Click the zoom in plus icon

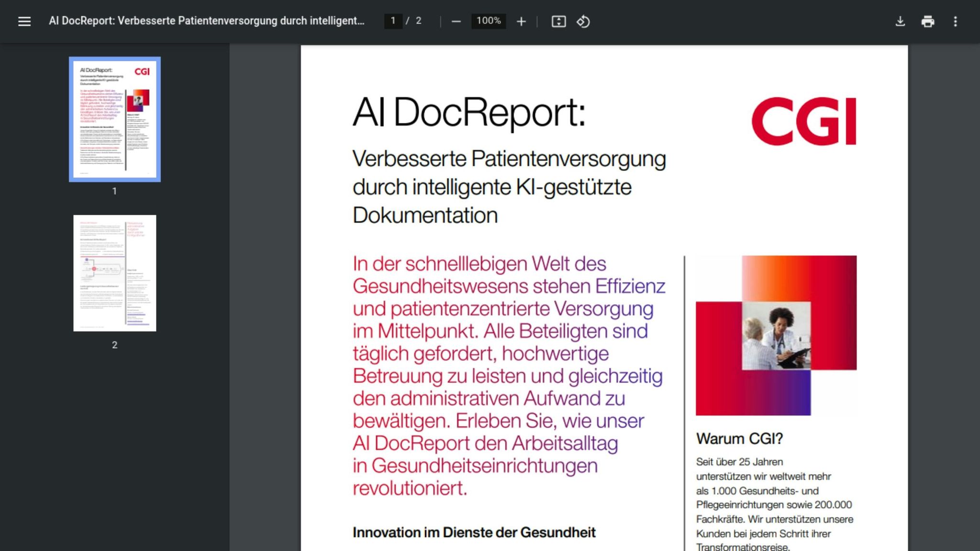521,21
